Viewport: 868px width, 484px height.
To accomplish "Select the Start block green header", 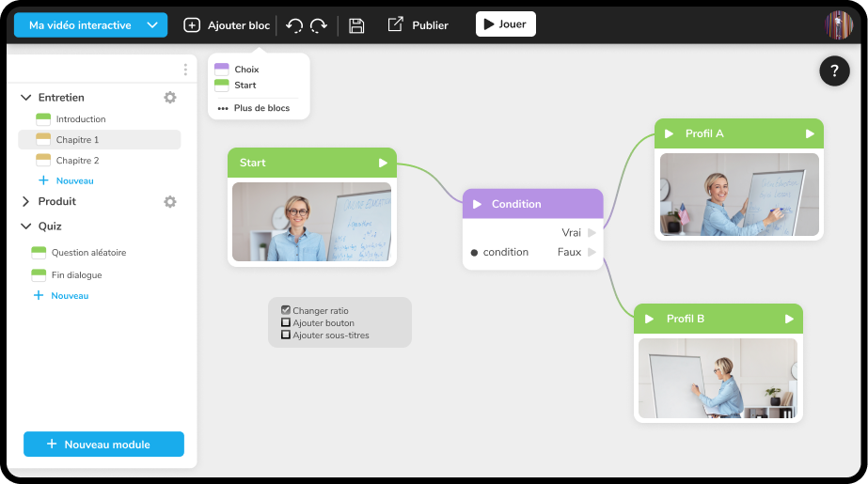I will point(312,163).
